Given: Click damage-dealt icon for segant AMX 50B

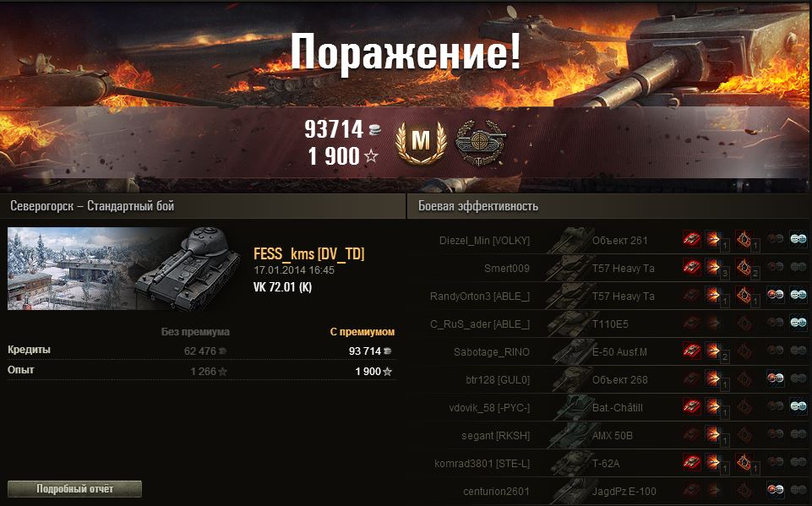Looking at the screenshot, I should pyautogui.click(x=714, y=434).
